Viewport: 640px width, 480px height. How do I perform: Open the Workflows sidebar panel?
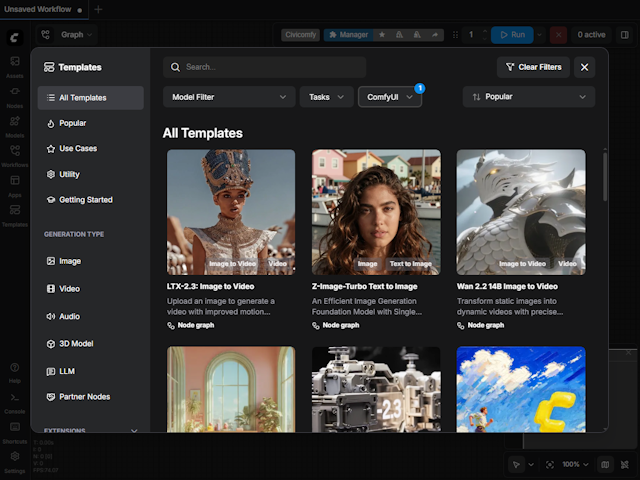(15, 156)
